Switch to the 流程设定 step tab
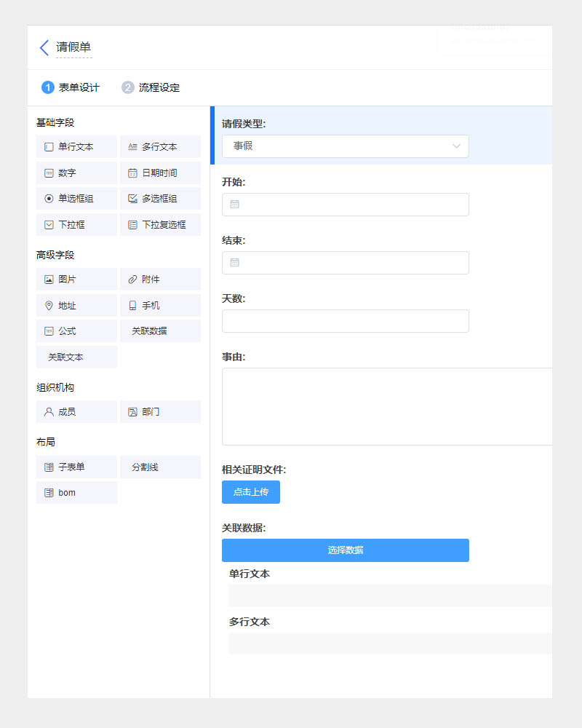Image resolution: width=582 pixels, height=728 pixels. pyautogui.click(x=151, y=87)
